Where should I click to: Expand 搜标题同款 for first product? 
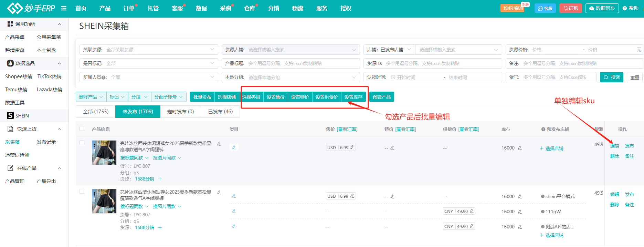134,158
